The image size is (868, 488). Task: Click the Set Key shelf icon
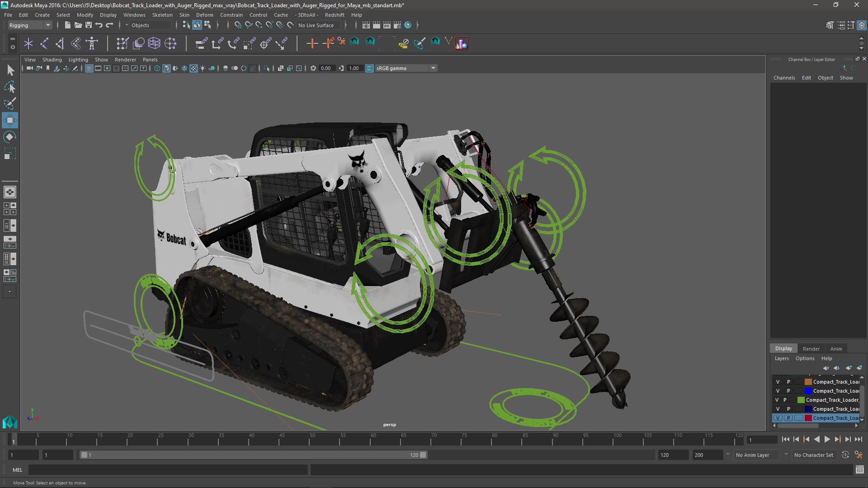pos(312,43)
